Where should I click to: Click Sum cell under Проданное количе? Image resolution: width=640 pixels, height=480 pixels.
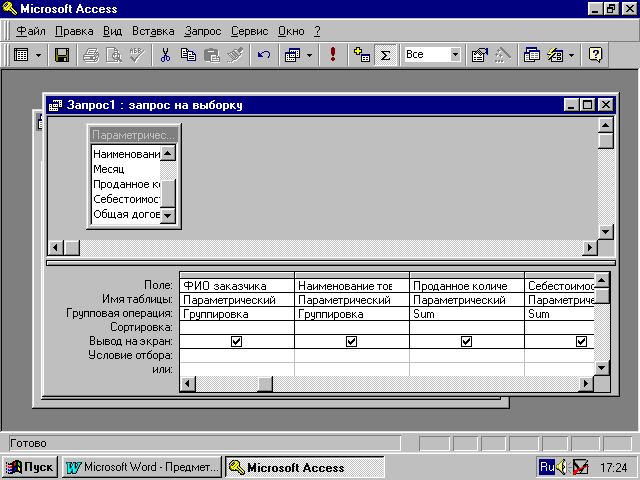467,314
